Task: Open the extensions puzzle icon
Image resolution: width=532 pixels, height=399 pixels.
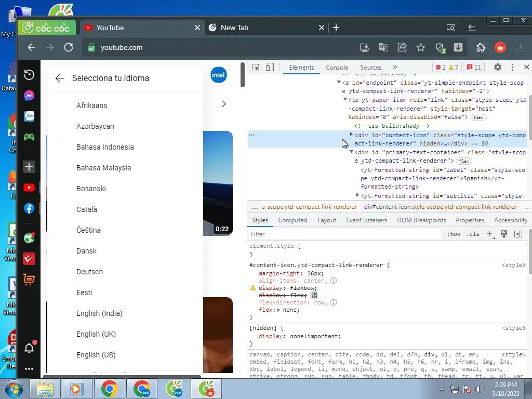Action: pos(481,47)
